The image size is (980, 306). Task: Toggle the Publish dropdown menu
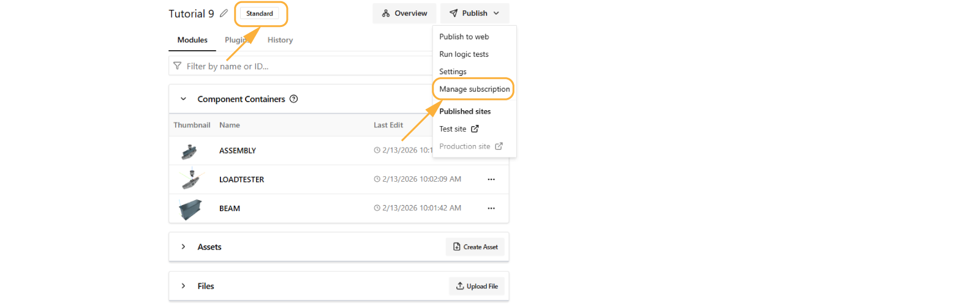pyautogui.click(x=475, y=13)
